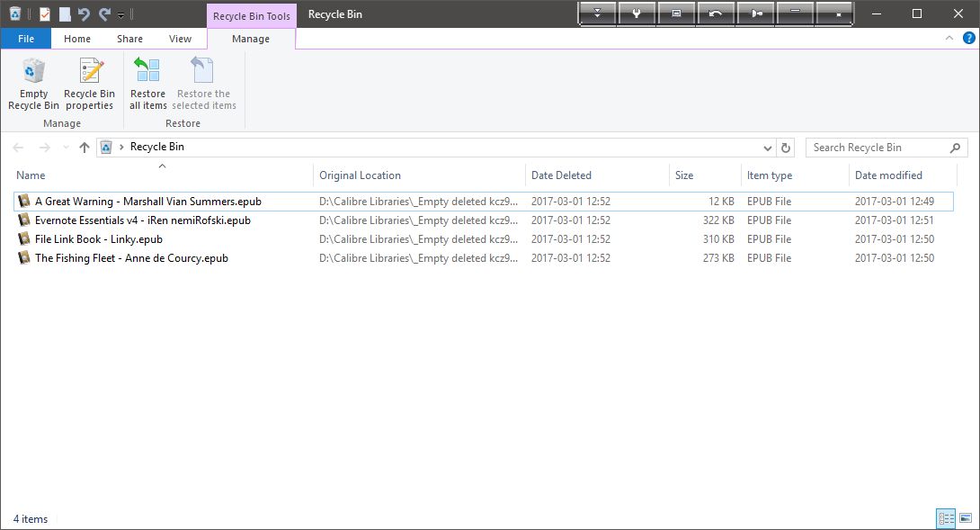Image resolution: width=980 pixels, height=530 pixels.
Task: Click the Undo arrow in the quick access toolbar
Action: click(x=85, y=13)
